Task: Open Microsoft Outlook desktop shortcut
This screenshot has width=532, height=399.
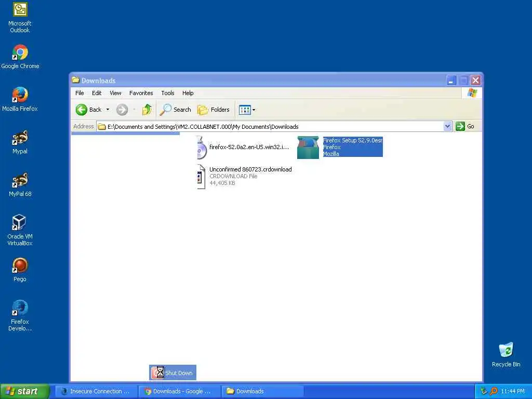Action: pos(20,18)
